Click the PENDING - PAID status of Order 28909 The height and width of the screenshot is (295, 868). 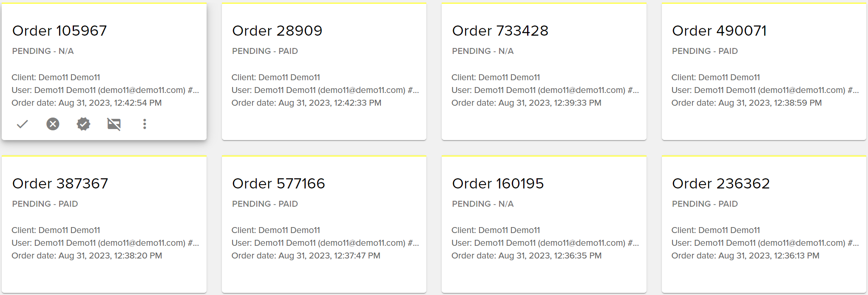(x=265, y=51)
